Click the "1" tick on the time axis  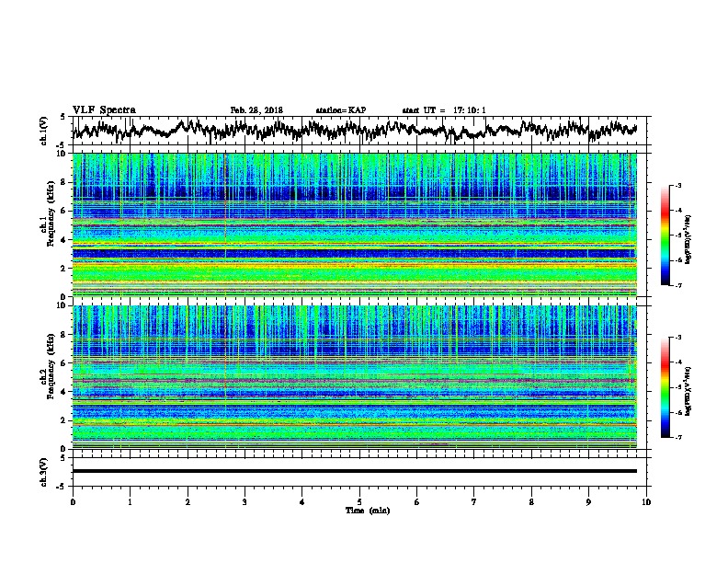[x=130, y=501]
